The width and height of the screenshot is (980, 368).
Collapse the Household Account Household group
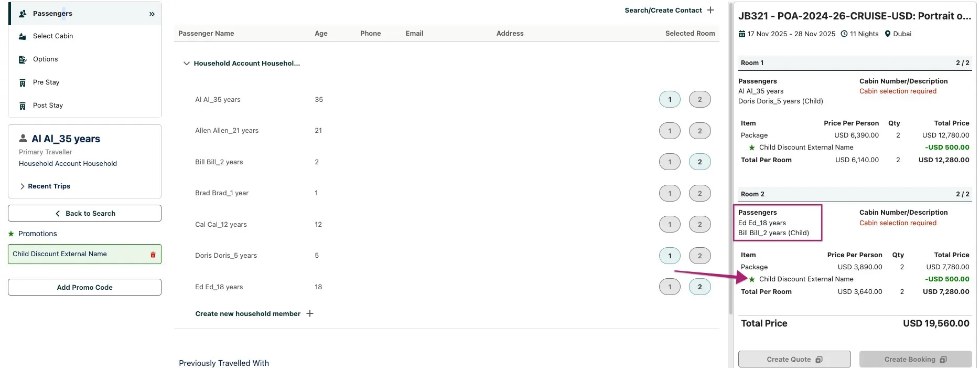186,64
